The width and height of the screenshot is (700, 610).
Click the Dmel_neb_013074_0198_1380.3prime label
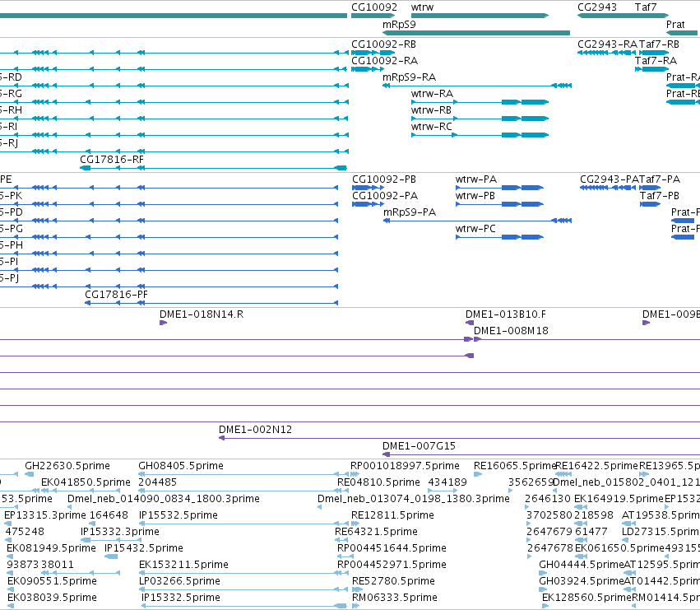(x=414, y=499)
